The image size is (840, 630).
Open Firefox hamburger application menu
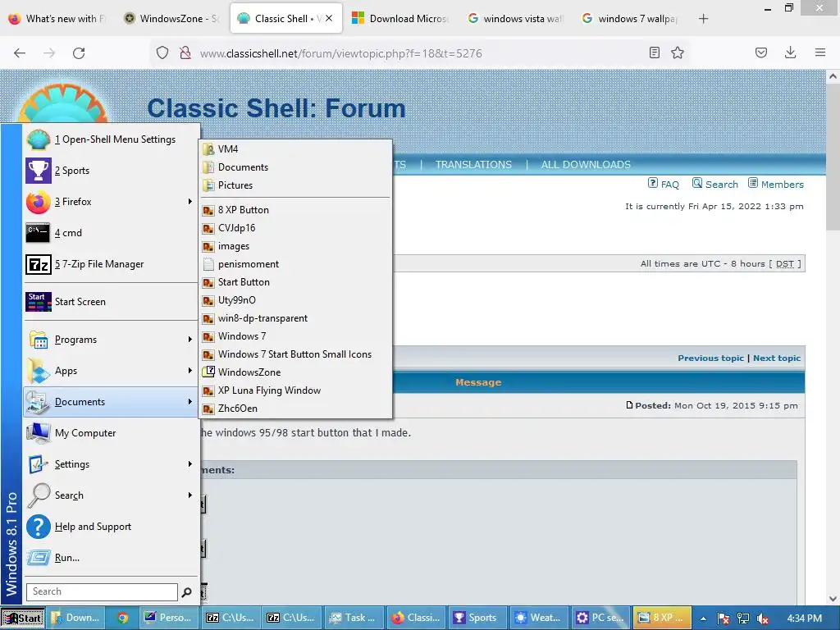coord(820,52)
